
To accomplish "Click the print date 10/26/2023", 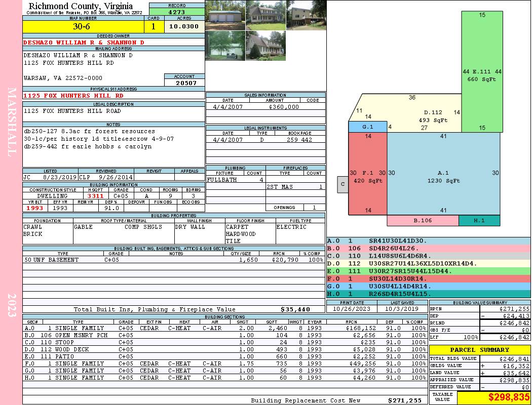I will point(352,309).
